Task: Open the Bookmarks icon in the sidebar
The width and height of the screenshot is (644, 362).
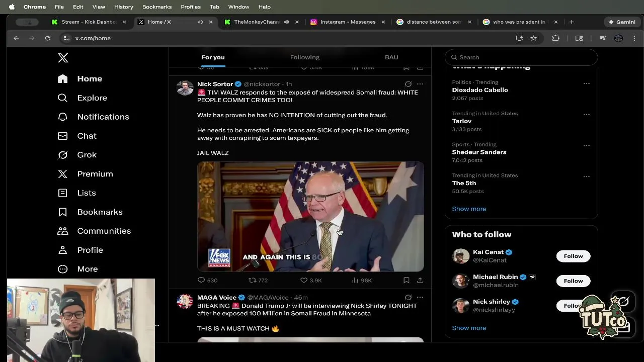Action: (x=62, y=212)
